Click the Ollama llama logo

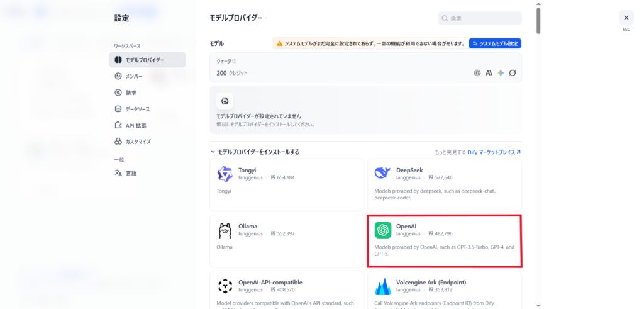pos(225,230)
